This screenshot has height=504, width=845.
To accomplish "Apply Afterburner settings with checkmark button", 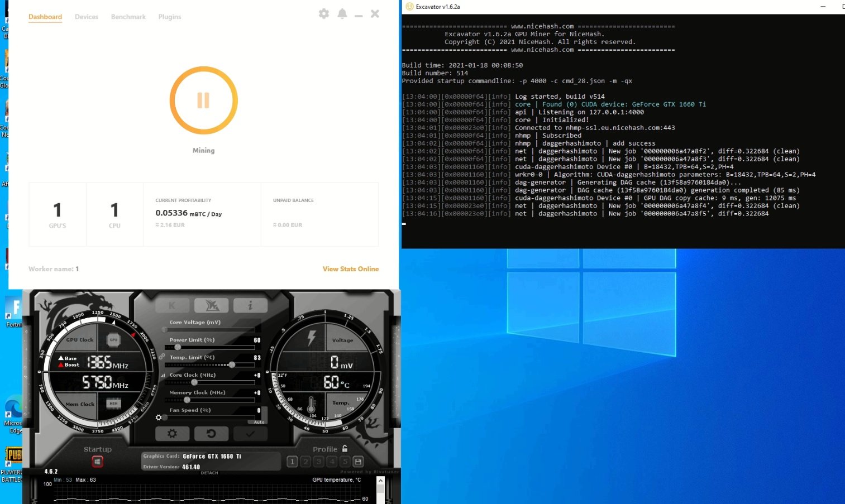I will coord(250,434).
